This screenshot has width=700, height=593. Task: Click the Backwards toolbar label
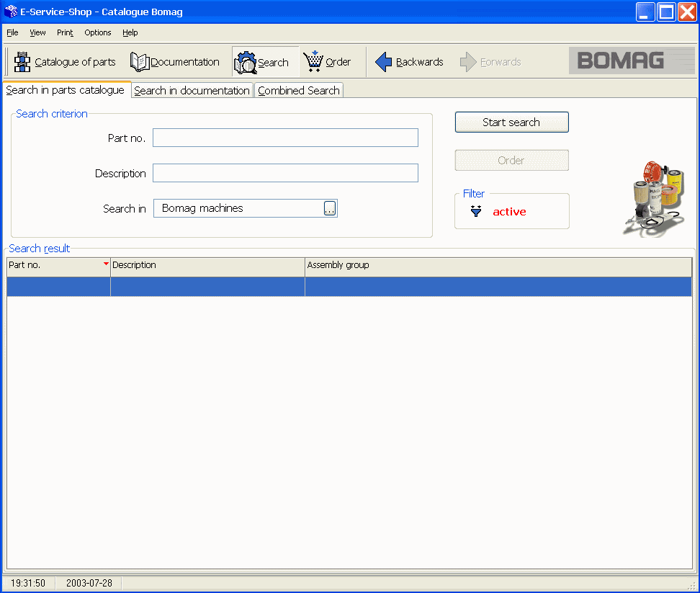tap(420, 62)
